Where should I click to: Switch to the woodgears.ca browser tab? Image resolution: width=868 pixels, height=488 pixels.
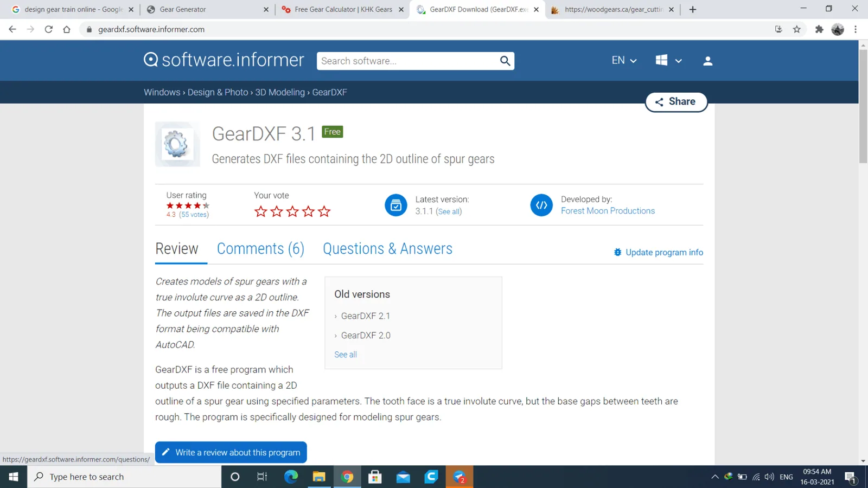612,9
